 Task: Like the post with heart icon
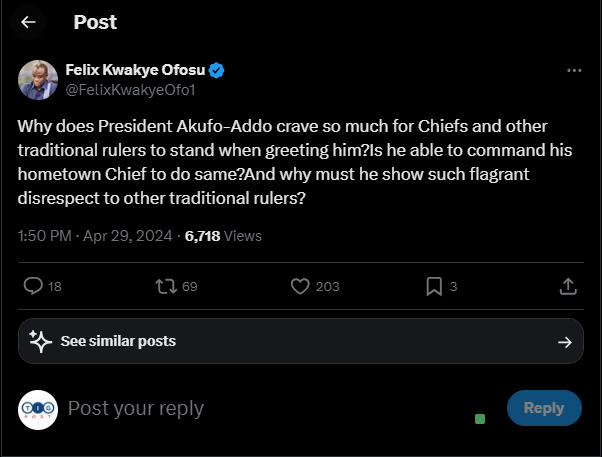click(x=300, y=287)
